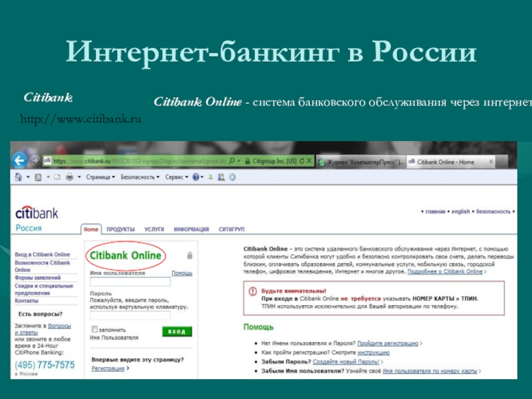Image resolution: width=532 pixels, height=399 pixels.
Task: Click the главная link at top right
Action: point(435,211)
